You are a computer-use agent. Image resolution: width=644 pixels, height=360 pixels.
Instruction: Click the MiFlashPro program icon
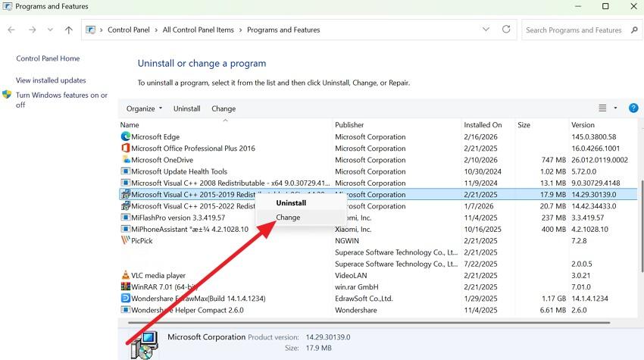pyautogui.click(x=126, y=217)
